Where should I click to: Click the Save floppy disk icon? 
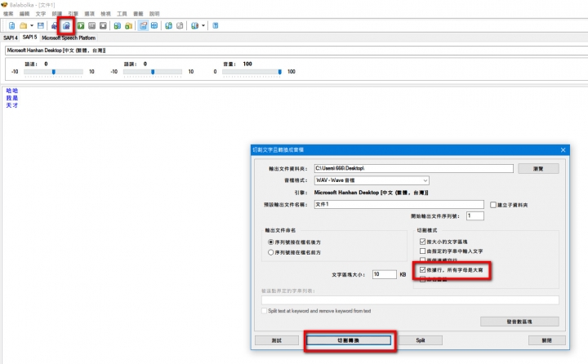41,26
